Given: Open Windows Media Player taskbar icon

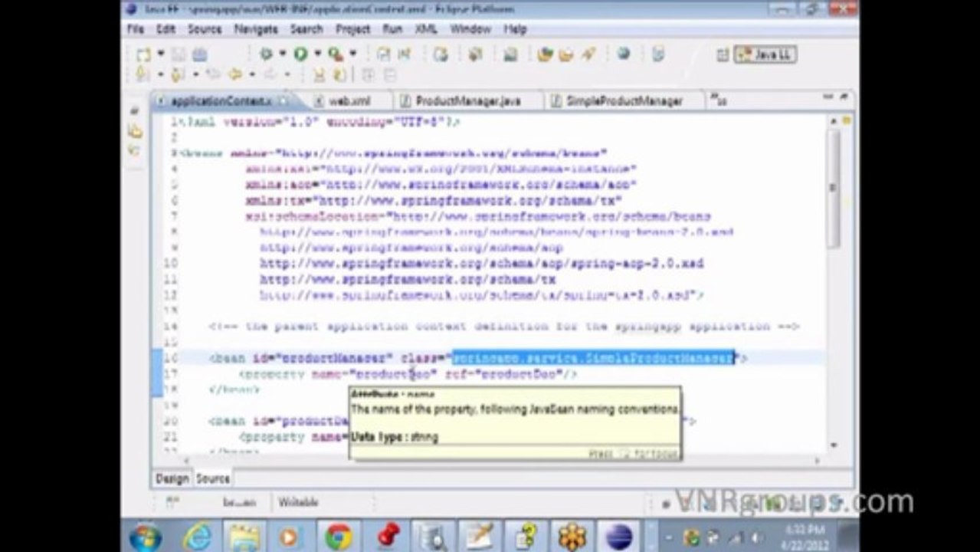Looking at the screenshot, I should point(290,537).
